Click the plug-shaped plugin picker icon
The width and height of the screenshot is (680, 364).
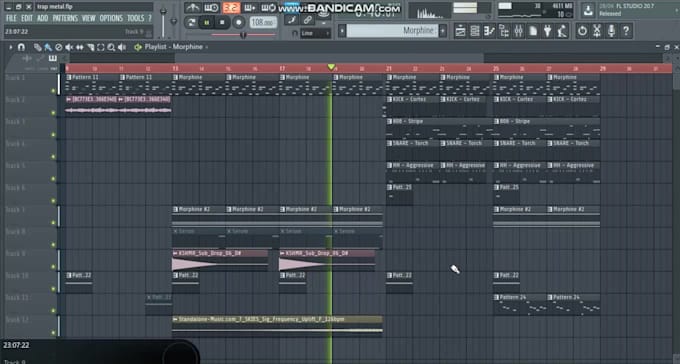548,31
